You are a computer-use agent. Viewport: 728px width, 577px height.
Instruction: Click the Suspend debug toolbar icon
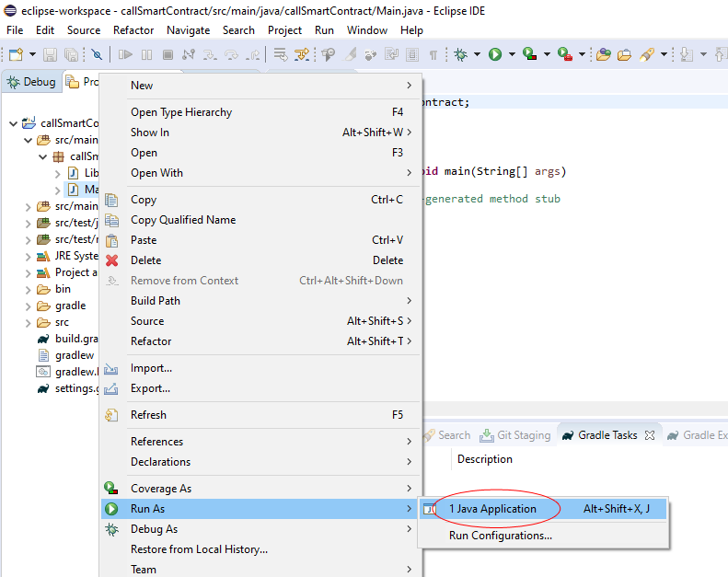(146, 54)
